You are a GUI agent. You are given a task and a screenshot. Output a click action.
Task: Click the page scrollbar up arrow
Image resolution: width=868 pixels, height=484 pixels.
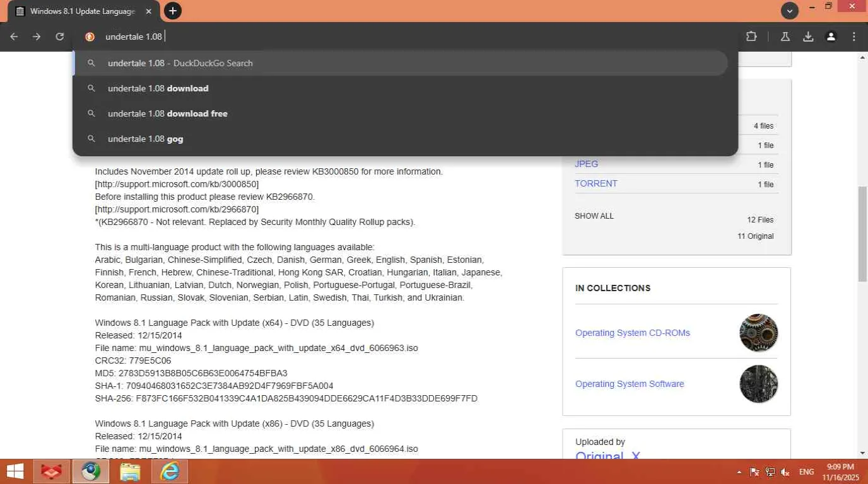[862, 58]
